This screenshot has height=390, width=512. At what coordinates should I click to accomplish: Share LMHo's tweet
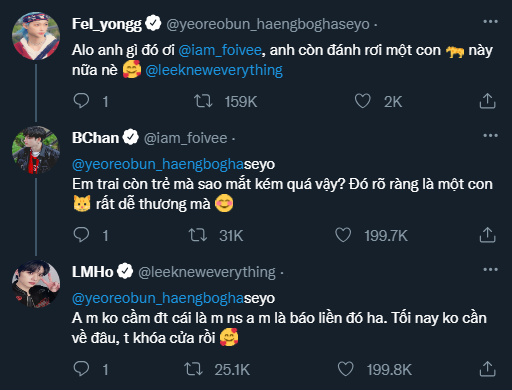(487, 369)
